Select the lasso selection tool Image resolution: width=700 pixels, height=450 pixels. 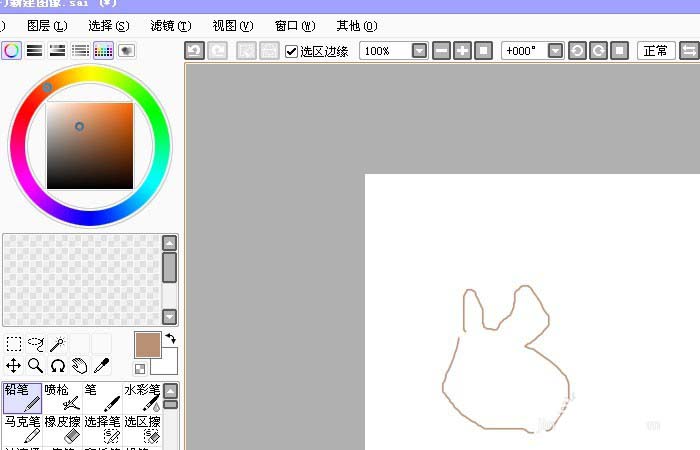(35, 344)
